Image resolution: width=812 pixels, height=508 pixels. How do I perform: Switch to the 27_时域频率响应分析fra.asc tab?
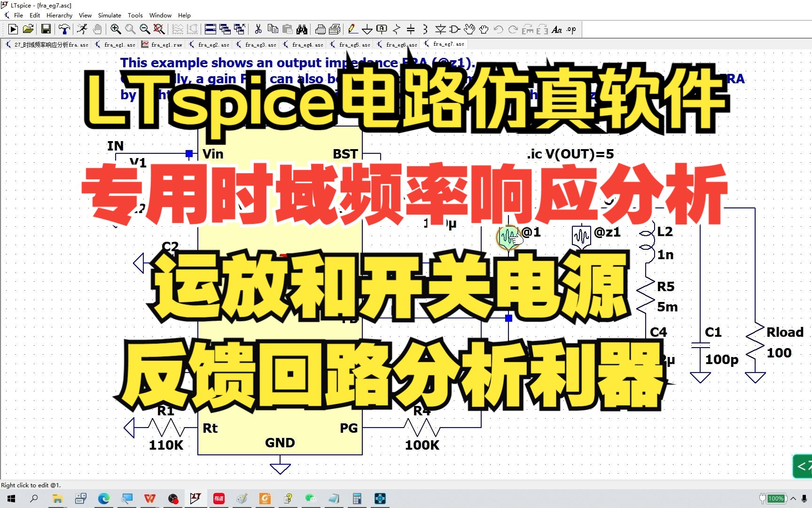tap(47, 44)
